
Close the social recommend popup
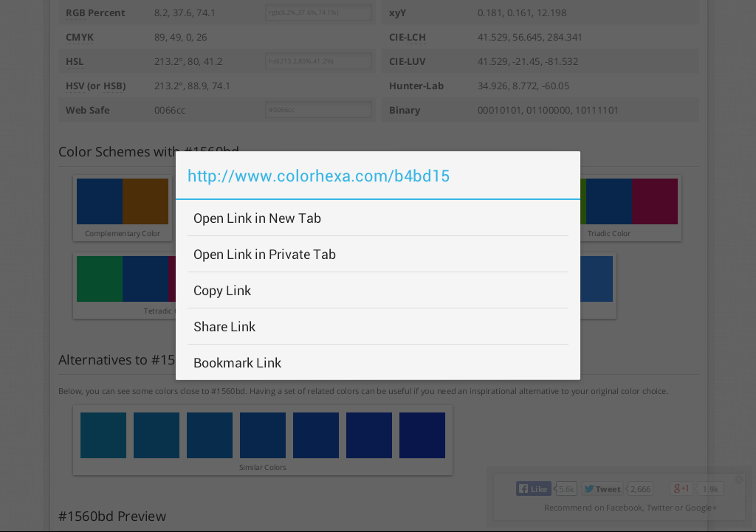coord(738,480)
